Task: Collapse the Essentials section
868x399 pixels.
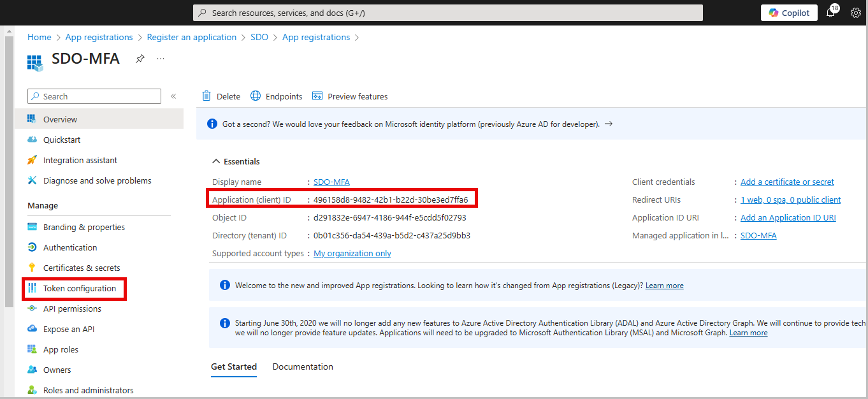Action: coord(236,161)
